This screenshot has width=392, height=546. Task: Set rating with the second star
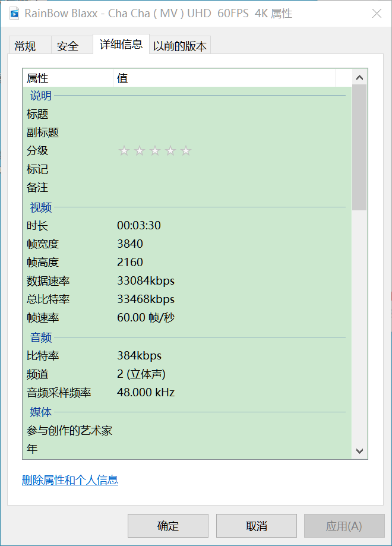(140, 151)
